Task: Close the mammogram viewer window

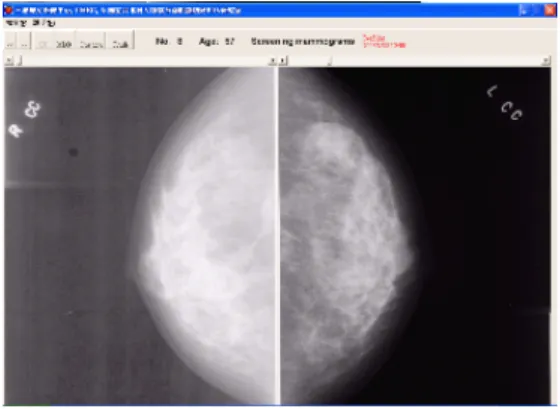Action: click(x=550, y=10)
